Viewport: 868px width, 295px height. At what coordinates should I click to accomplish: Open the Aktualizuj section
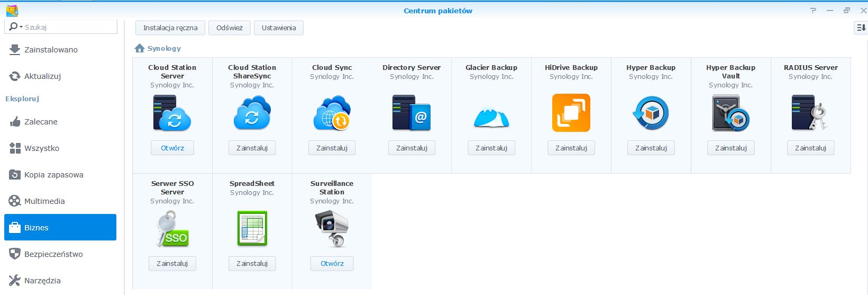(x=60, y=76)
